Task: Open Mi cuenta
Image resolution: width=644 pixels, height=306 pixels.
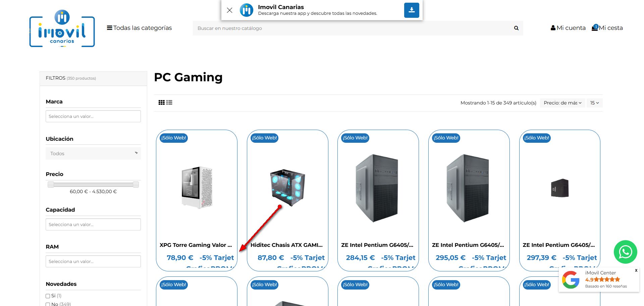Action: (x=568, y=28)
